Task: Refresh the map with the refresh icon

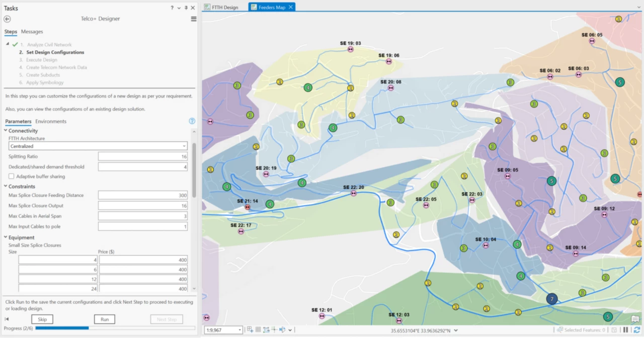Action: click(x=637, y=330)
